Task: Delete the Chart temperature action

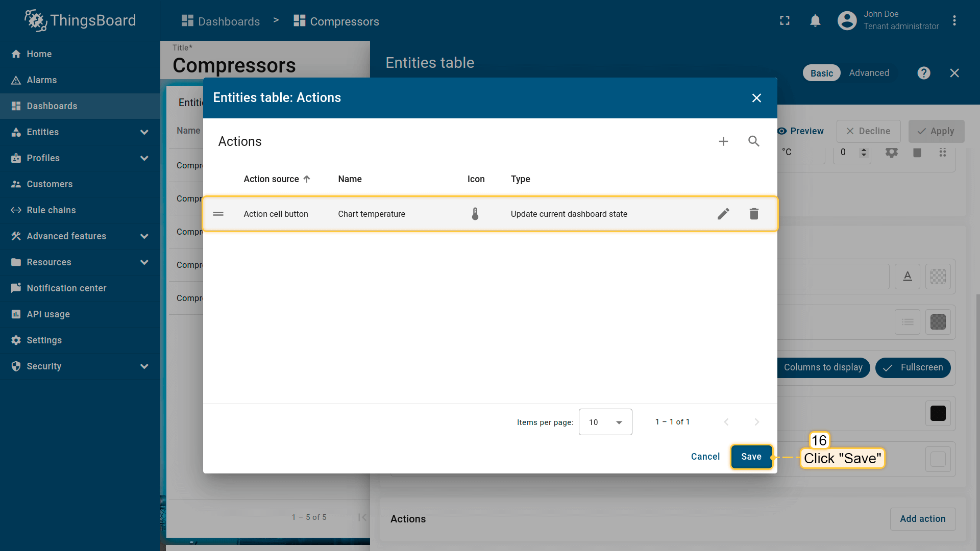Action: (754, 214)
